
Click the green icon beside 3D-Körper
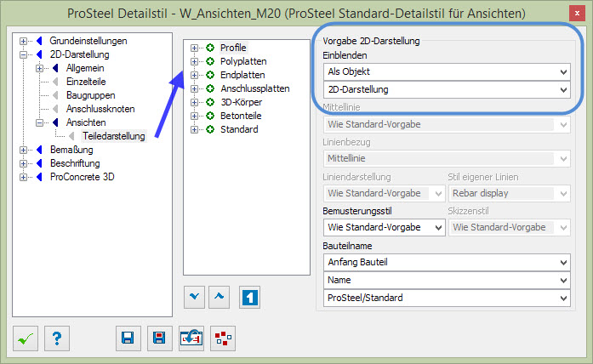210,102
